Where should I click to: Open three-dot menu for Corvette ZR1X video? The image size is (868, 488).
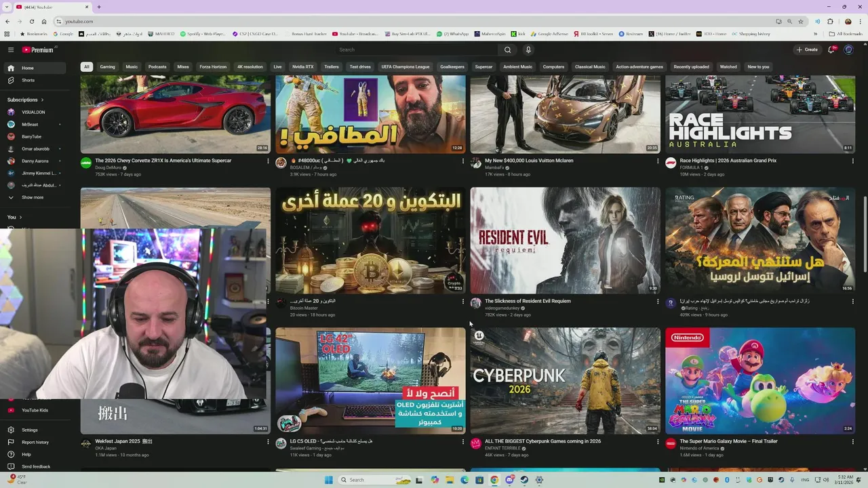click(268, 161)
